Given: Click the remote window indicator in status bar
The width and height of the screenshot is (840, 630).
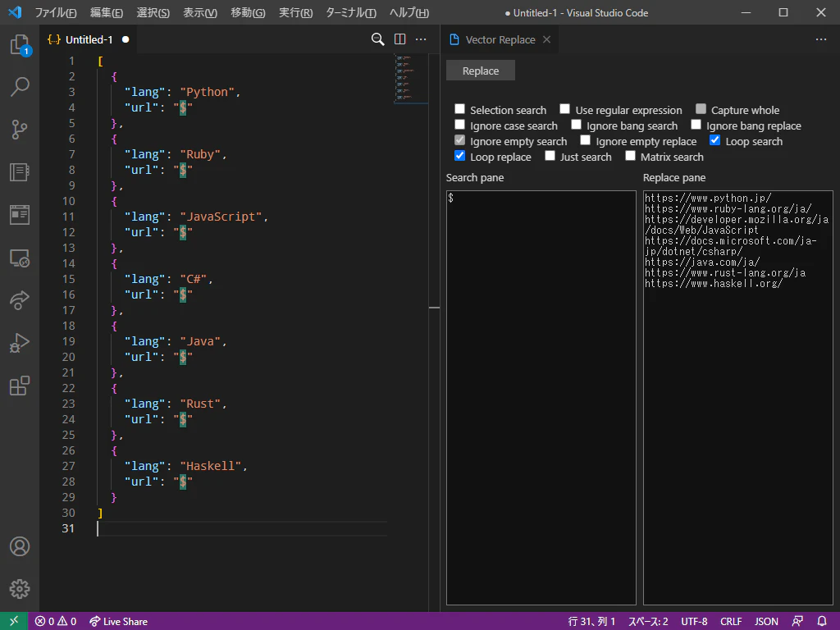Looking at the screenshot, I should (14, 621).
